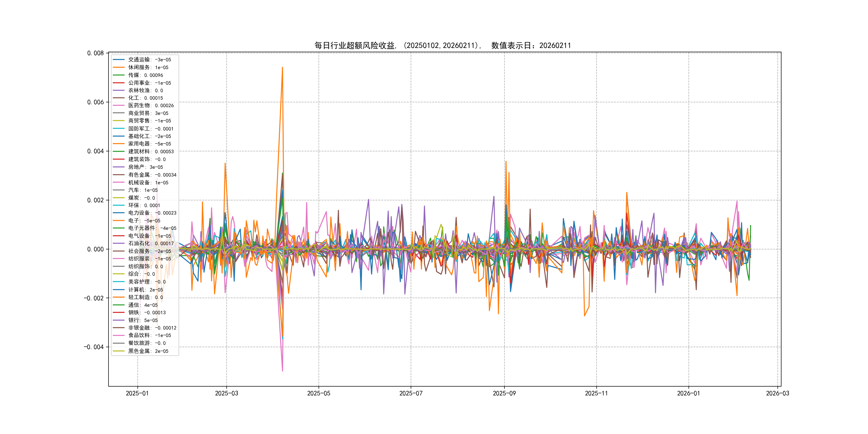Click the 黑色金属 olive legend swatch
The image size is (868, 434).
[x=119, y=351]
